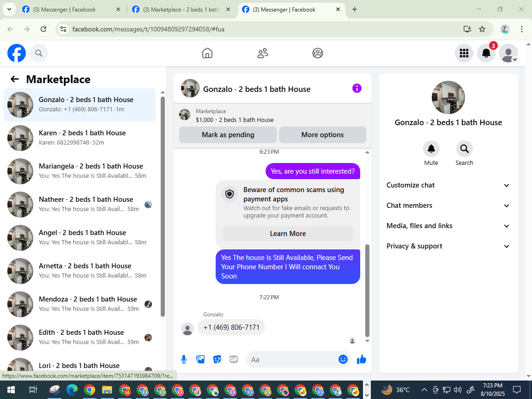Open Chrome tab search dropdown arrow
Screen dimensions: 532x399
coord(9,10)
